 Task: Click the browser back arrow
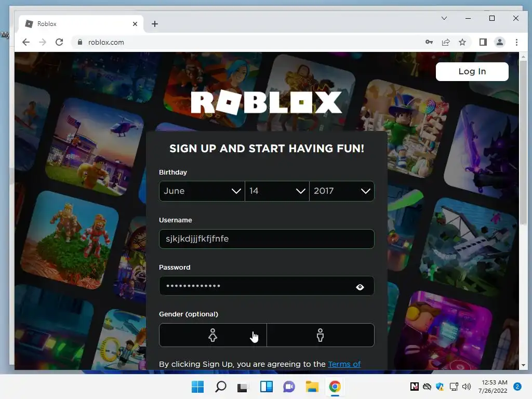tap(26, 42)
